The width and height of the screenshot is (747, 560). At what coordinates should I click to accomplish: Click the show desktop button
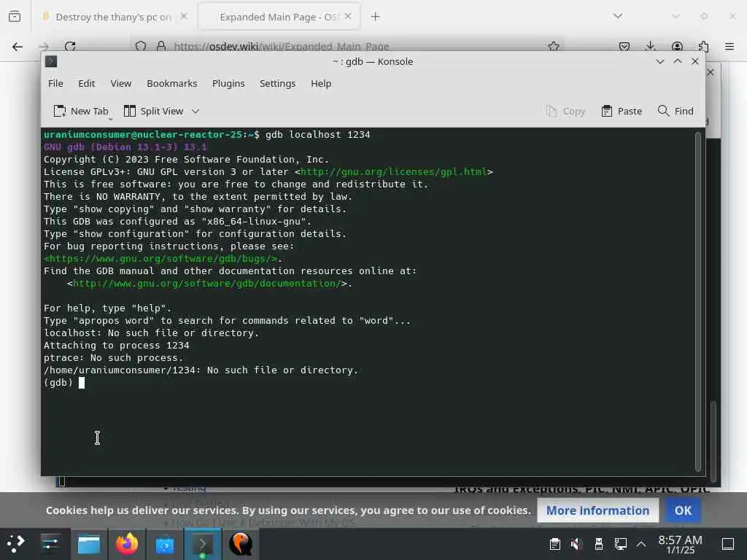pyautogui.click(x=728, y=544)
